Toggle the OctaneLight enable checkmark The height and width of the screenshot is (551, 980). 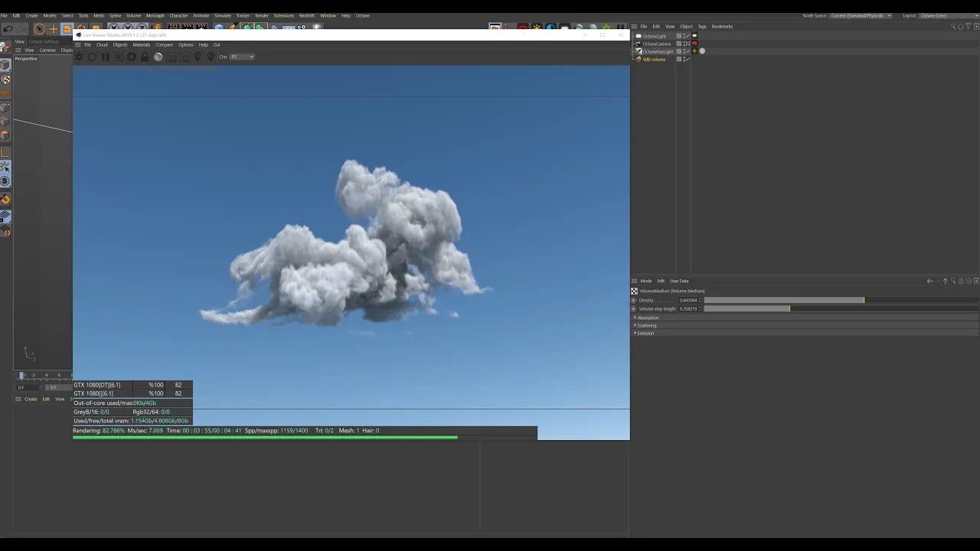[x=687, y=36]
